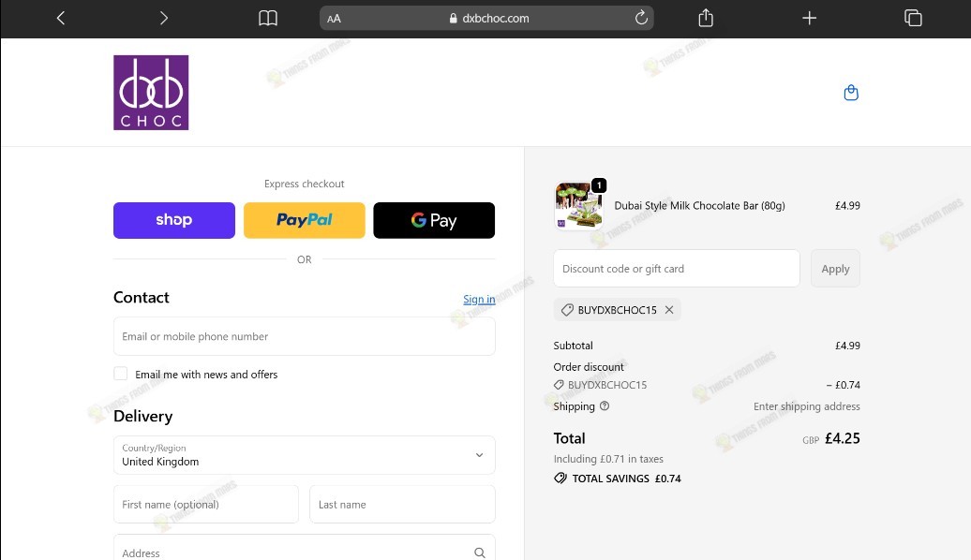
Task: Click the Subtotal £4.99 value
Action: (x=847, y=346)
